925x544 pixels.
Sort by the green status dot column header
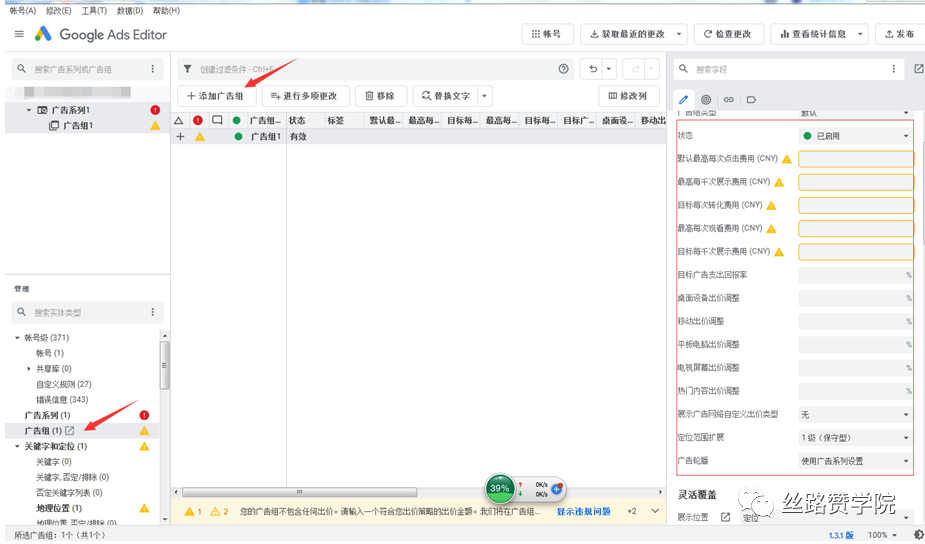[237, 120]
